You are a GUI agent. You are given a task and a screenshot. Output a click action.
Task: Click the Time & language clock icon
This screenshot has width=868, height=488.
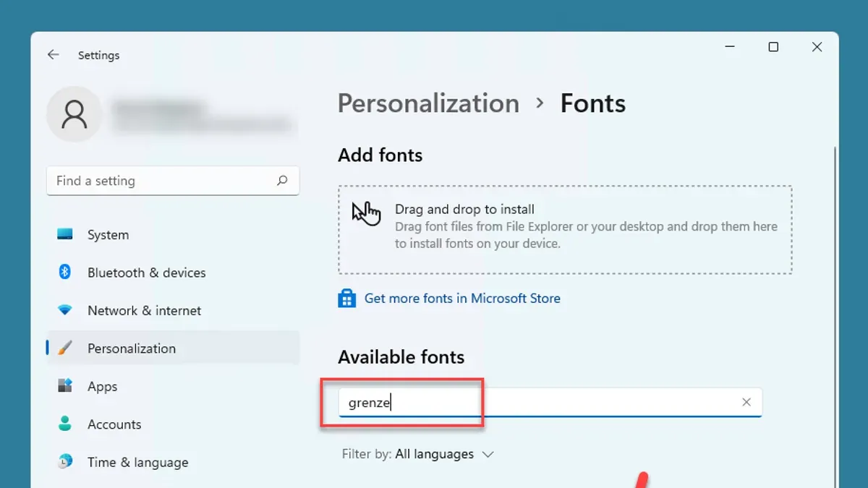click(65, 461)
